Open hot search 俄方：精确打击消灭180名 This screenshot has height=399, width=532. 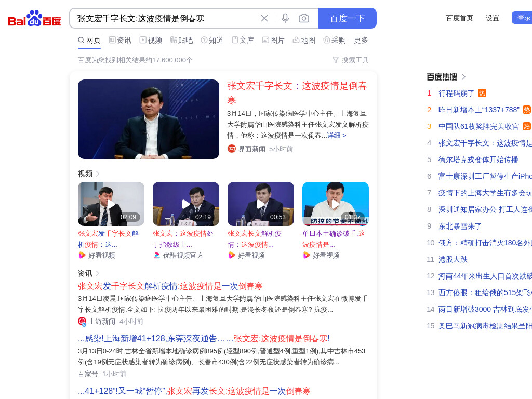[x=485, y=243]
